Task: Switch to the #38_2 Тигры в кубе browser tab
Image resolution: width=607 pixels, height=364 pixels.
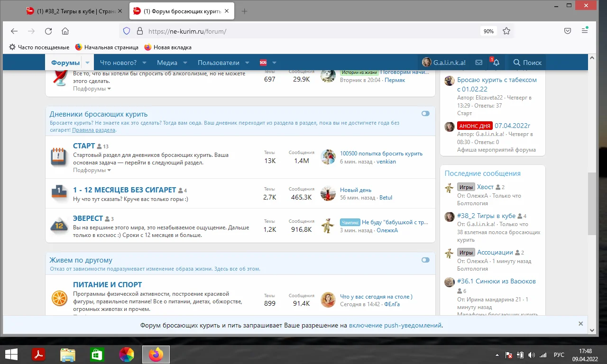Action: [x=75, y=11]
